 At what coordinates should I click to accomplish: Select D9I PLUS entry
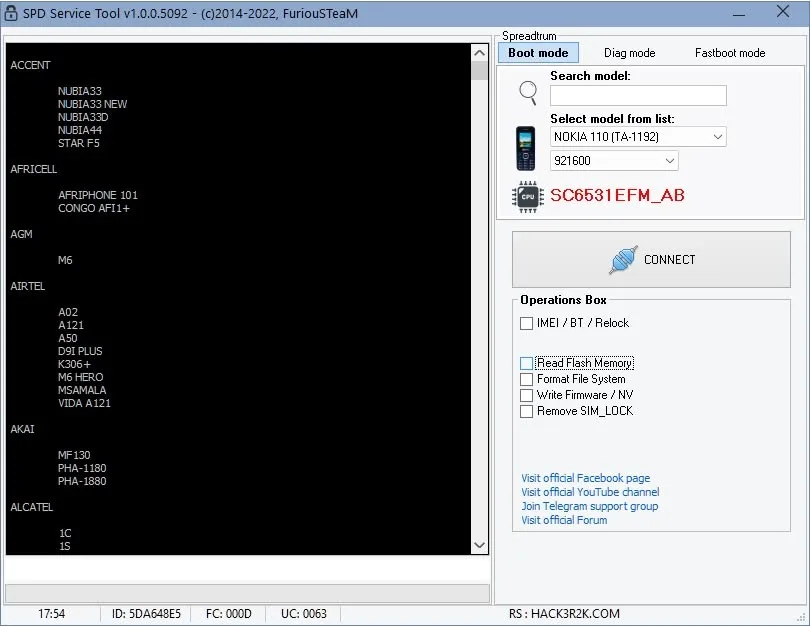(80, 351)
